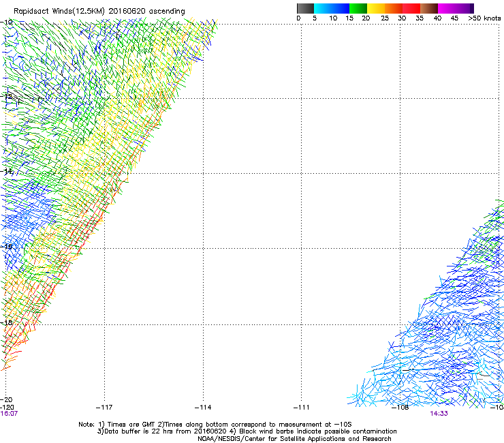Pick the red 30-35 knots legend segment
This screenshot has width=504, height=443.
(x=411, y=8)
